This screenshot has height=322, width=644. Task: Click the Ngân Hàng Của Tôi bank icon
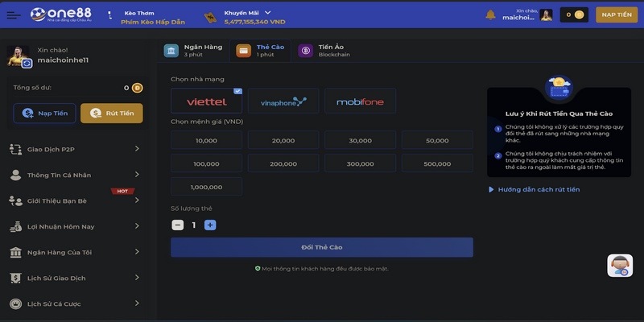[x=15, y=252]
